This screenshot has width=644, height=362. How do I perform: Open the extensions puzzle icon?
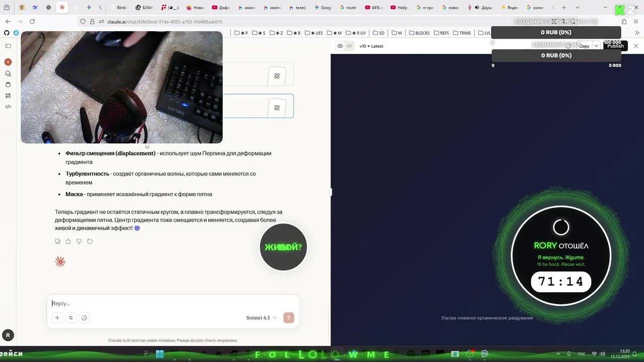coord(624,22)
